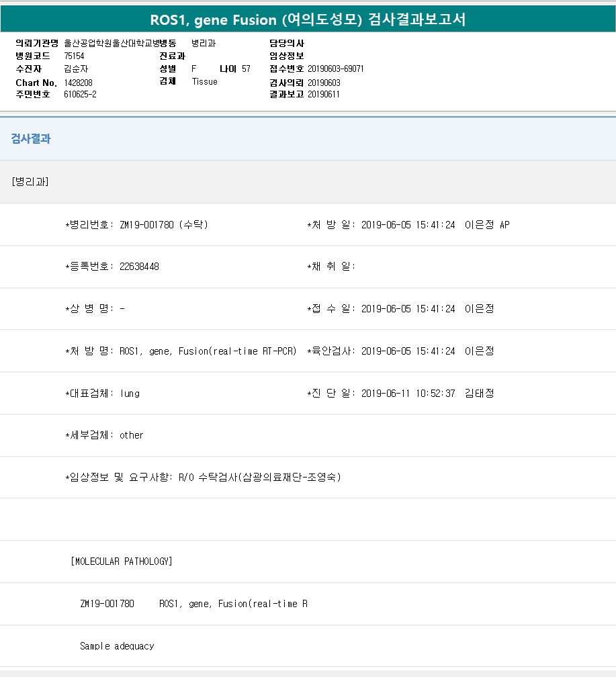
Task: Click the 주민번호 value 610625-2
Action: 80,95
